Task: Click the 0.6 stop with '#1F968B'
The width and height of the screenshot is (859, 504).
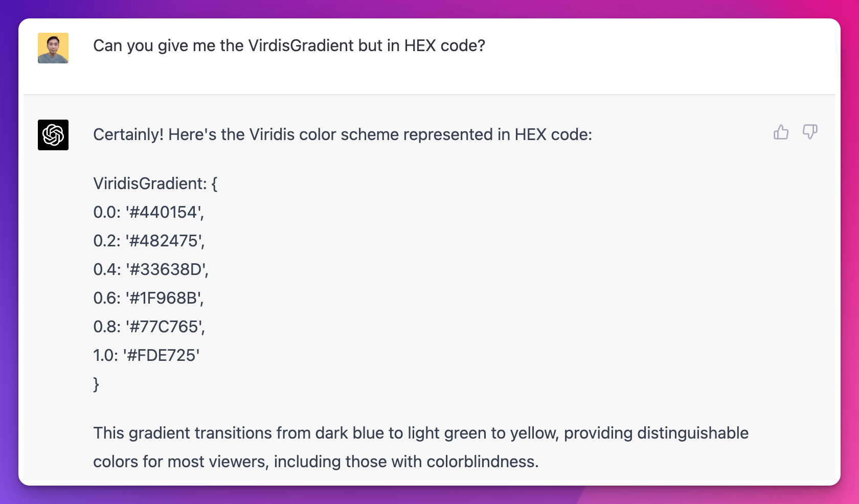Action: coord(148,298)
